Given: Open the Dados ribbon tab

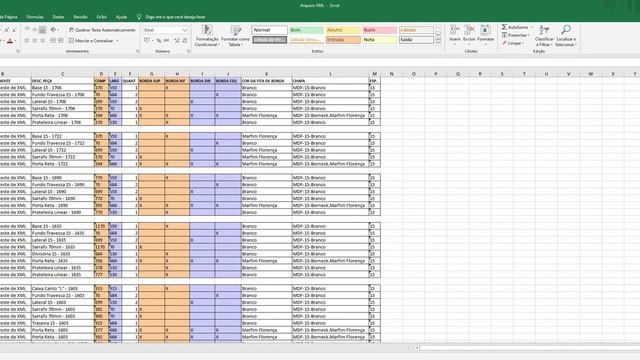Looking at the screenshot, I should coord(58,17).
